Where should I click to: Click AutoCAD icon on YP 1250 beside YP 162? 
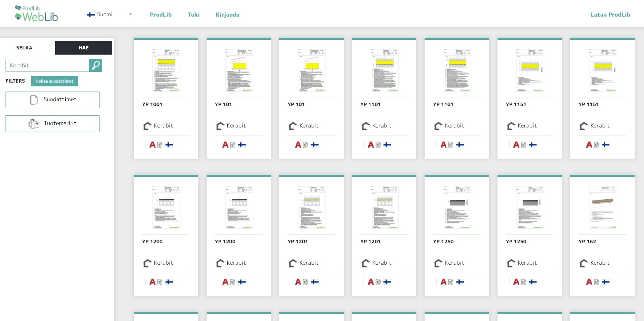pos(516,282)
